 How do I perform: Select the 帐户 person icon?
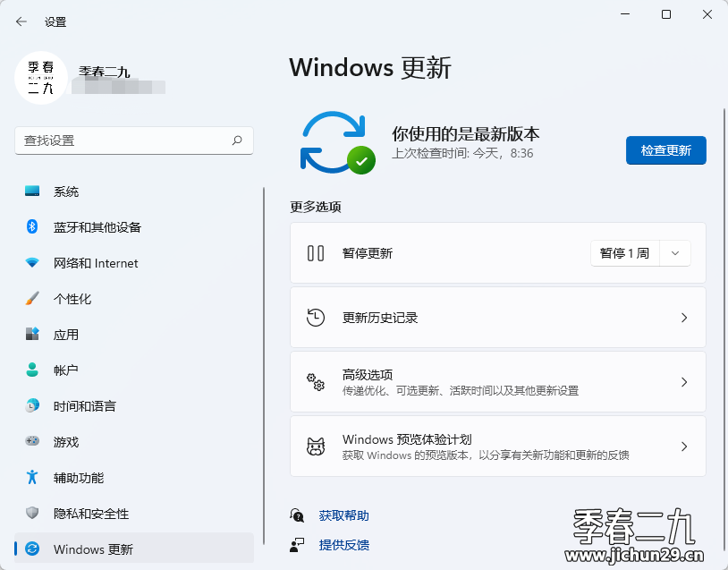tap(32, 370)
